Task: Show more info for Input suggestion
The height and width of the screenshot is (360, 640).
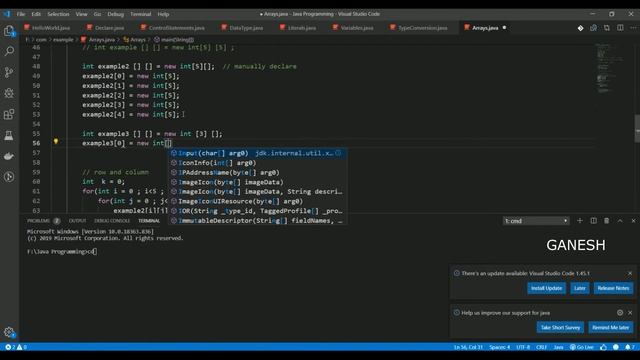Action: pyautogui.click(x=338, y=153)
